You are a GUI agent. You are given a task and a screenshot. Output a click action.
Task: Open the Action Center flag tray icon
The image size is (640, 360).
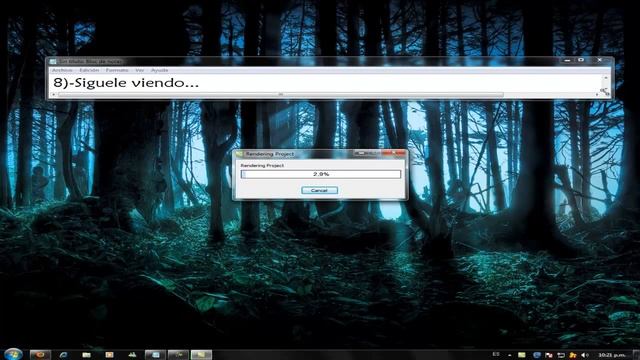549,356
